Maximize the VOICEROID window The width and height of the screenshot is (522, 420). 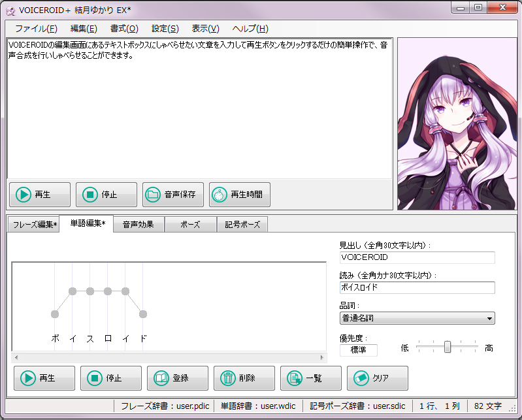click(478, 8)
